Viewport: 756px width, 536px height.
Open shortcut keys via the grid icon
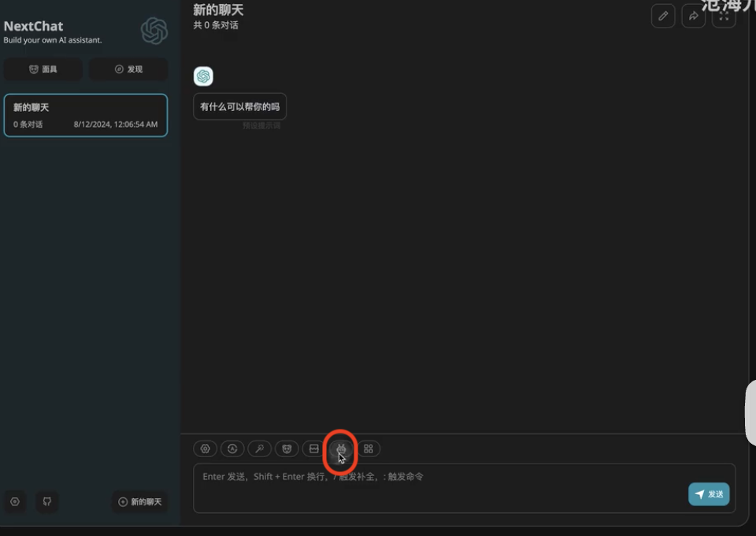[368, 449]
